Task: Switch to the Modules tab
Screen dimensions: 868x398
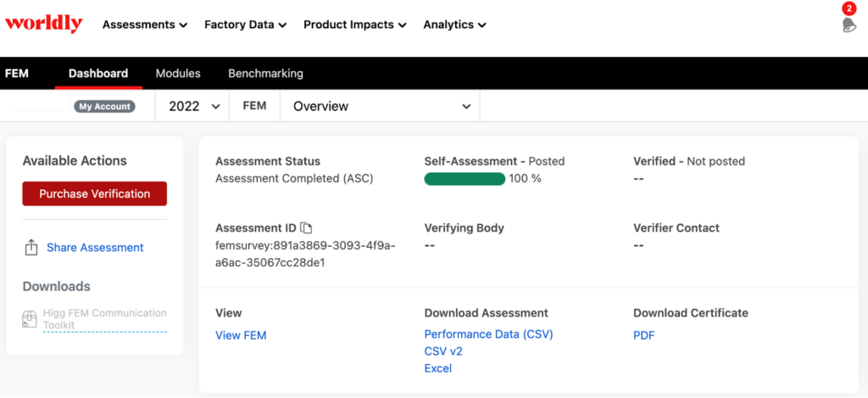Action: pyautogui.click(x=178, y=73)
